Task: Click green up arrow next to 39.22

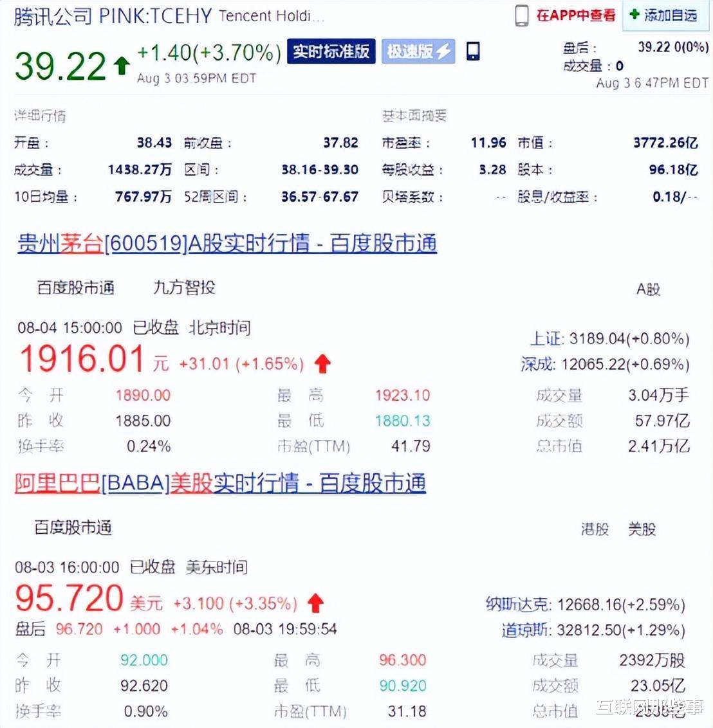Action: (x=122, y=66)
